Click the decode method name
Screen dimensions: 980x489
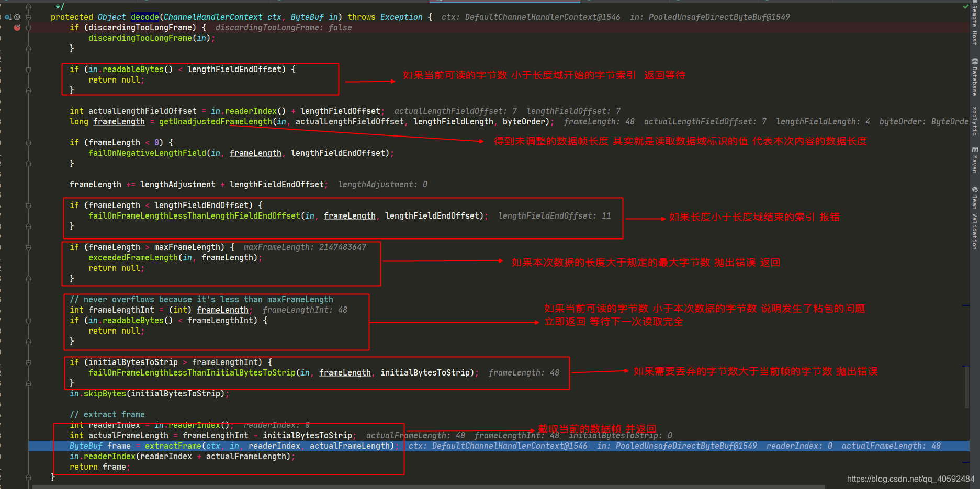(x=145, y=17)
